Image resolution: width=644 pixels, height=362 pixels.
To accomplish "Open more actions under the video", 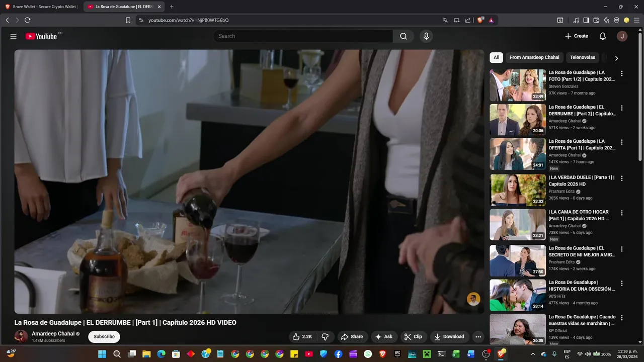I will click(x=478, y=337).
